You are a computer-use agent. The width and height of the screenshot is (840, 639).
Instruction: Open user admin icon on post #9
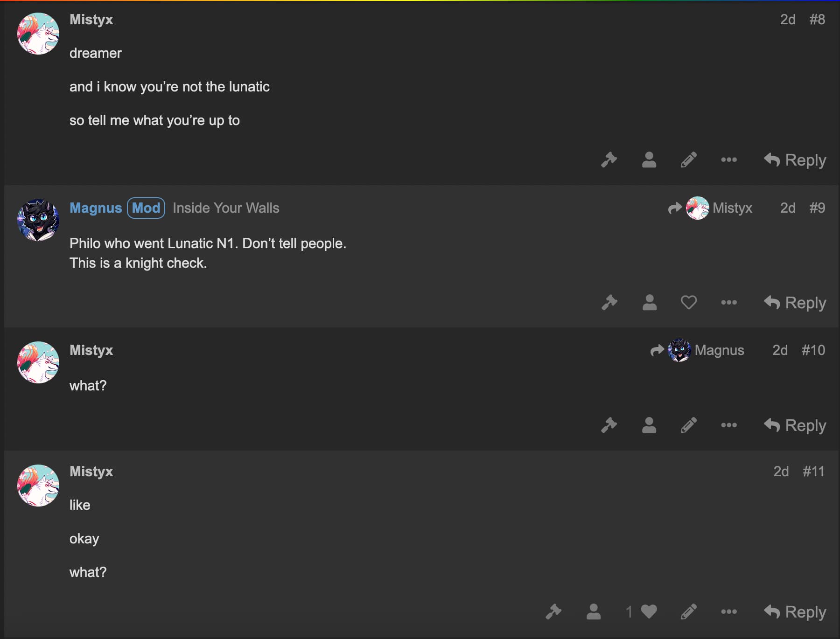click(x=649, y=303)
